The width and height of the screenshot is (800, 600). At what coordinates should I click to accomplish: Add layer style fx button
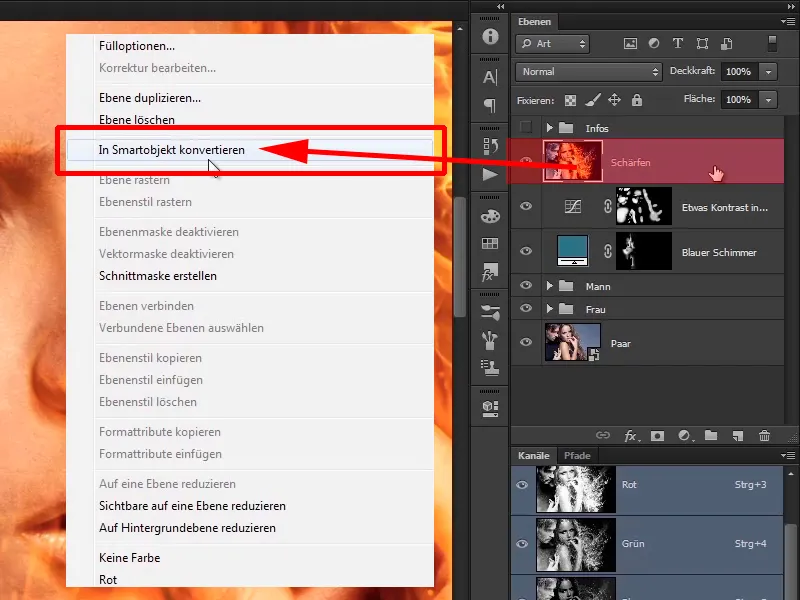tap(631, 436)
